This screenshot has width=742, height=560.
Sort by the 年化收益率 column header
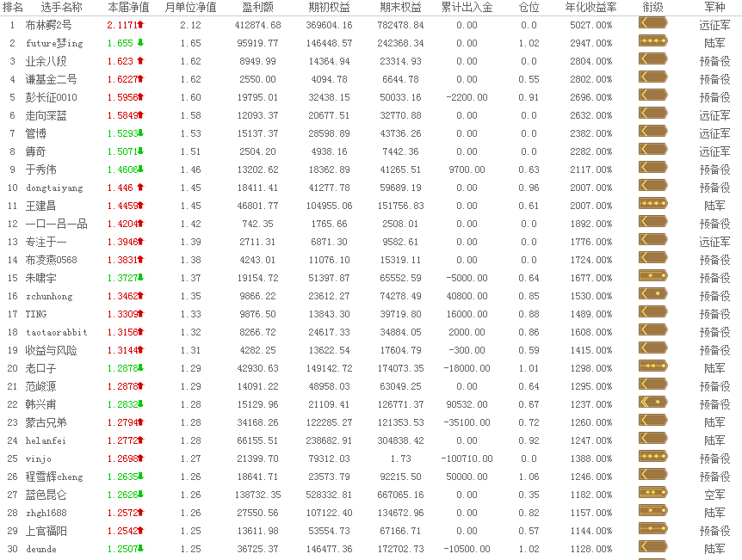coord(591,7)
